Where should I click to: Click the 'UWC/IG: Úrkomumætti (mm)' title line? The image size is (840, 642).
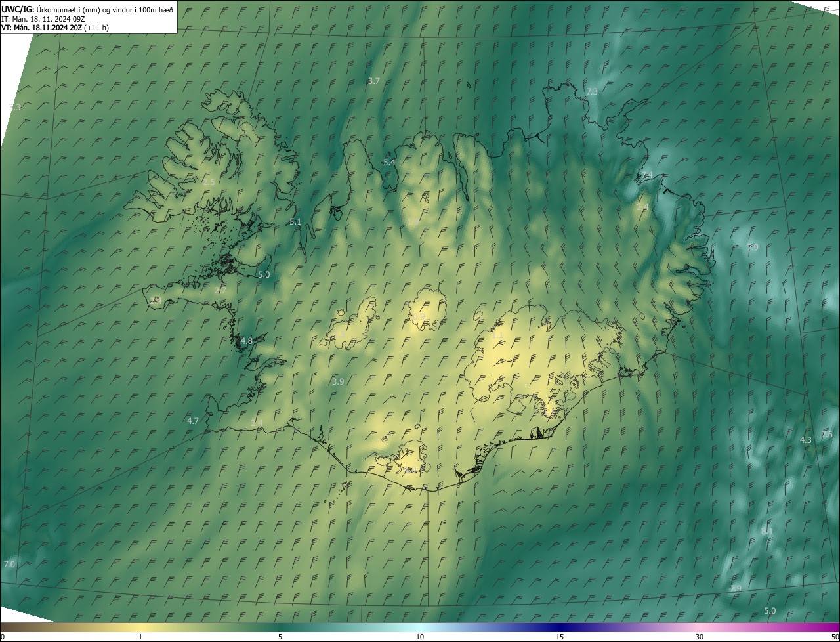[87, 9]
